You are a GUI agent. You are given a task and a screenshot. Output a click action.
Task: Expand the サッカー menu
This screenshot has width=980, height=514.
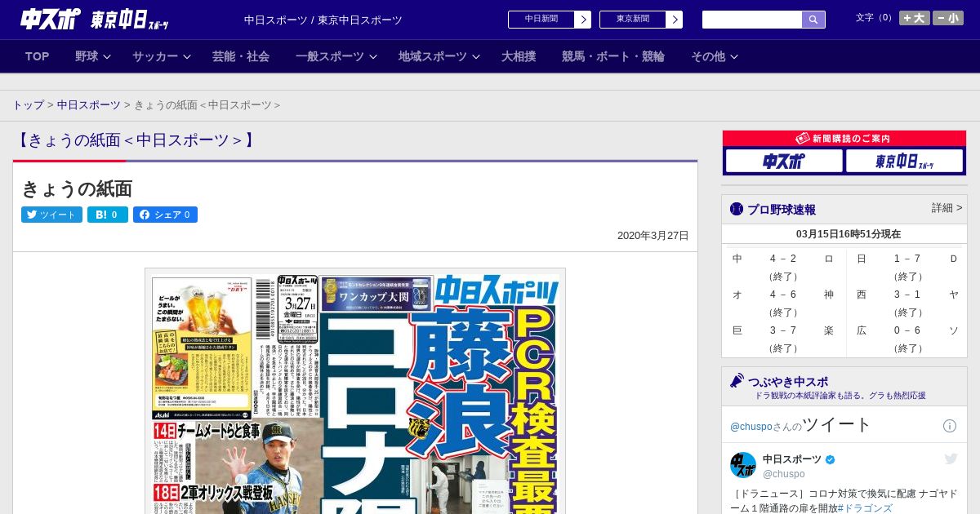click(162, 56)
